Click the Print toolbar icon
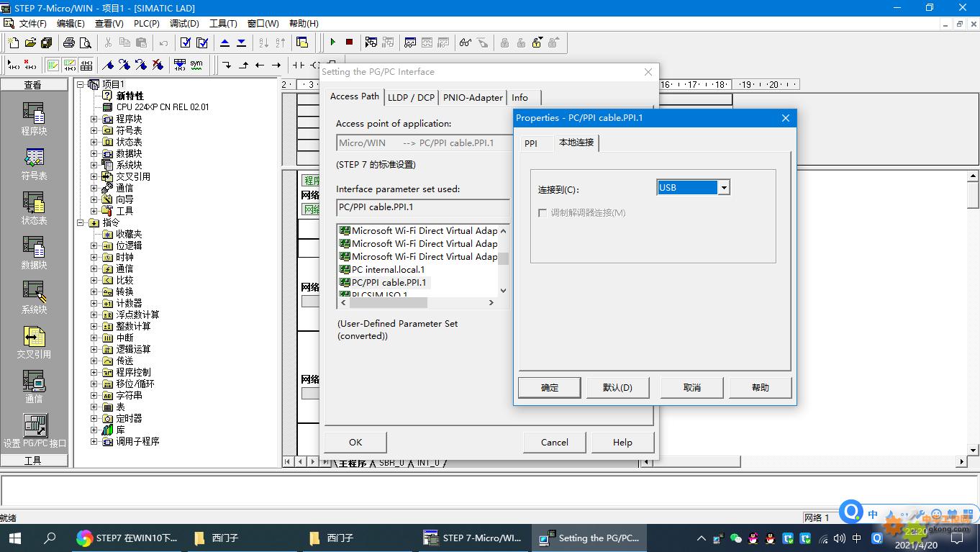This screenshot has height=552, width=980. pos(69,42)
